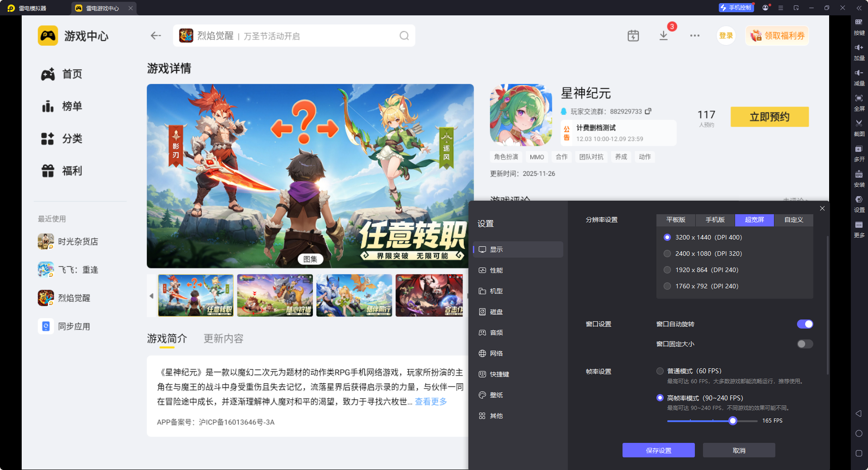This screenshot has height=470, width=868.
Task: Click the left arrow on the screenshot carousel
Action: pyautogui.click(x=152, y=296)
